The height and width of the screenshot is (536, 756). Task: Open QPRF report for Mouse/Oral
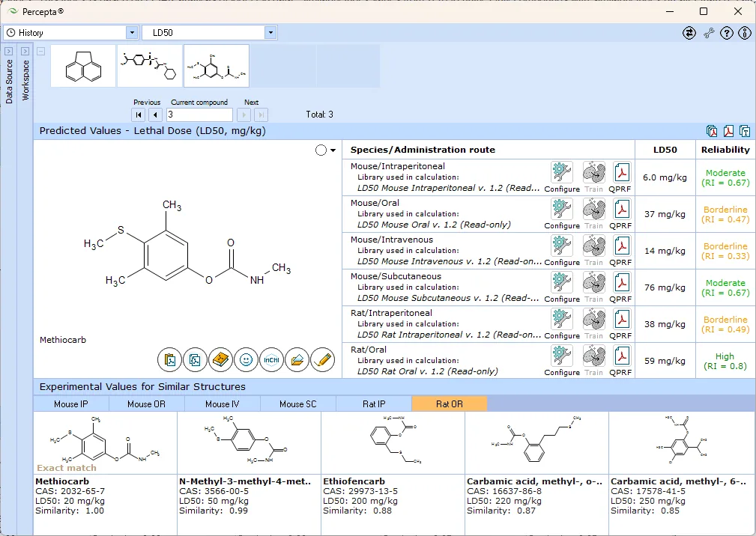pos(621,210)
